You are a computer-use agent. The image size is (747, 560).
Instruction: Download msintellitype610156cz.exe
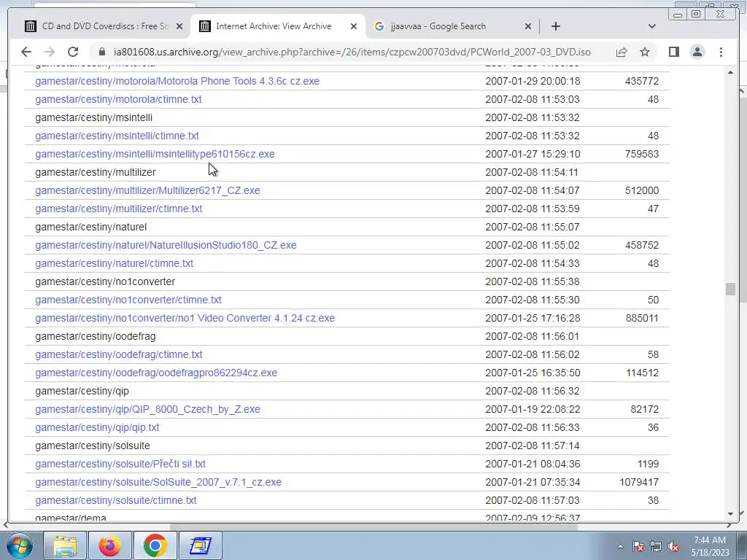pos(155,154)
